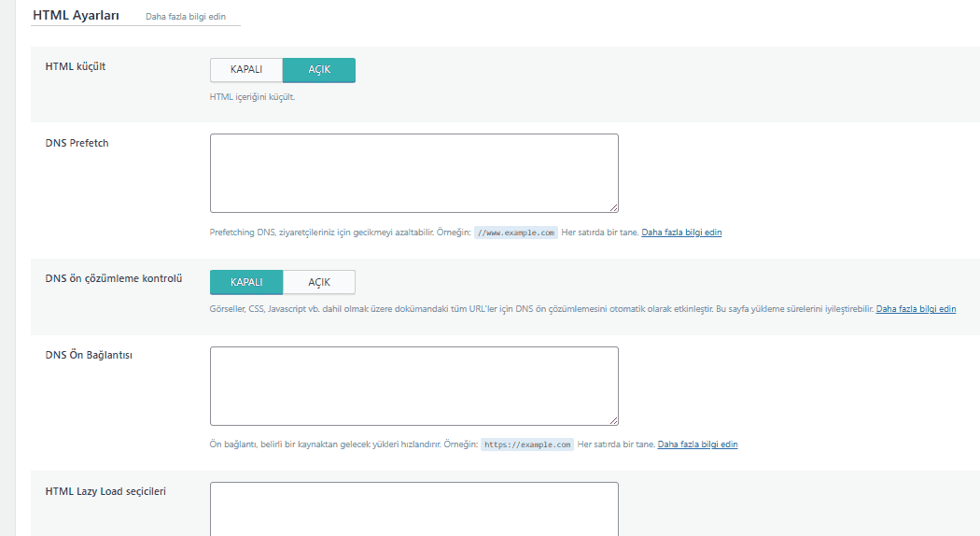Switch HTML küçült to KAPALI
Screen dimensions: 980x536
point(246,70)
